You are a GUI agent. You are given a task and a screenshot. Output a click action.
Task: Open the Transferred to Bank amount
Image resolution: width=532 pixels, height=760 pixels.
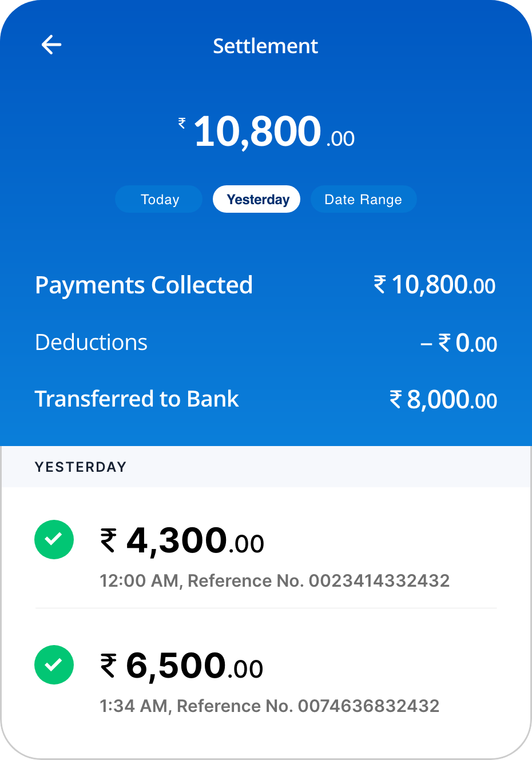coord(444,399)
